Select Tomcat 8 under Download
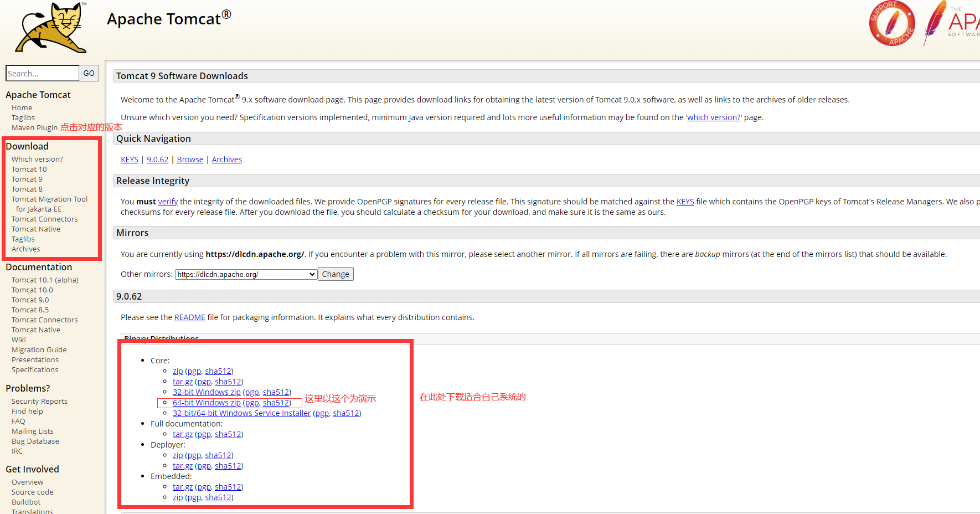The width and height of the screenshot is (980, 514). point(27,189)
